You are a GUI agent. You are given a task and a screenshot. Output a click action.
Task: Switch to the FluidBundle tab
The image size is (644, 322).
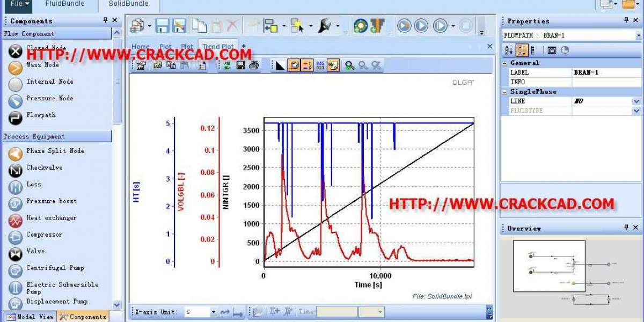click(x=65, y=5)
